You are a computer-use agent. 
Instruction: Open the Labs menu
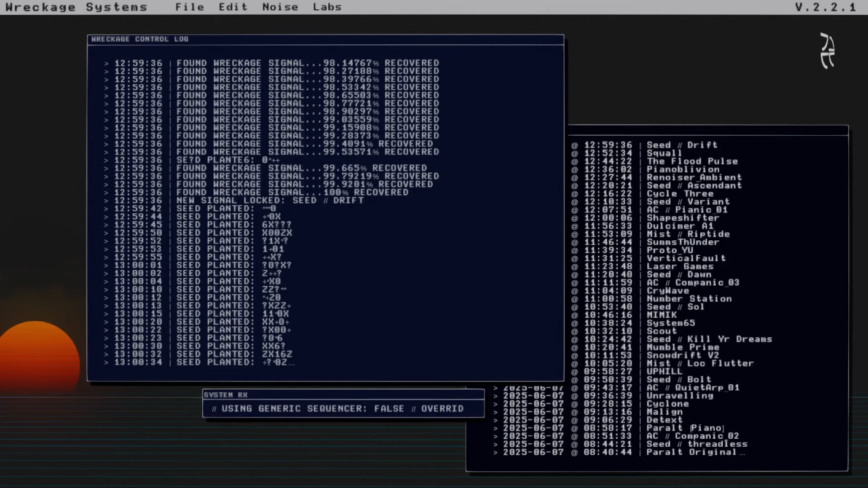(x=327, y=7)
